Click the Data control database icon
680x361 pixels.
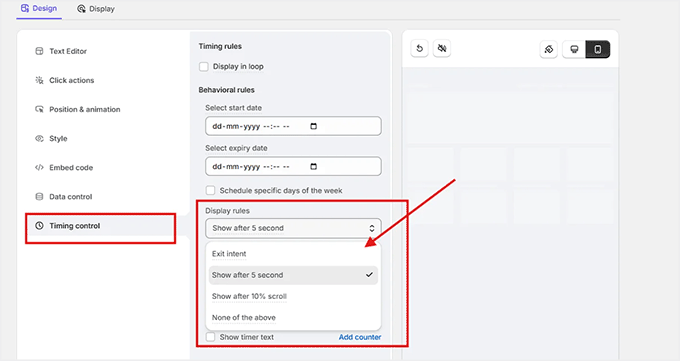click(39, 197)
